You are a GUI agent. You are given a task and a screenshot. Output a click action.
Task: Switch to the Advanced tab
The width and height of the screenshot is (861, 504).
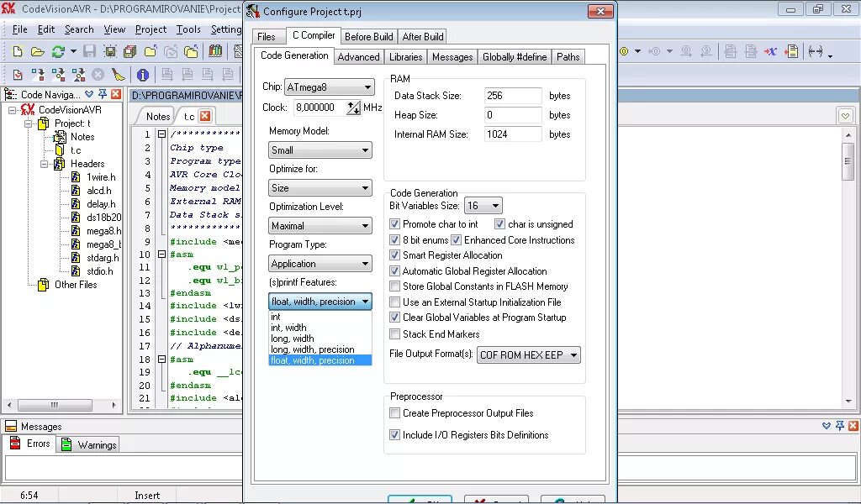pyautogui.click(x=358, y=57)
